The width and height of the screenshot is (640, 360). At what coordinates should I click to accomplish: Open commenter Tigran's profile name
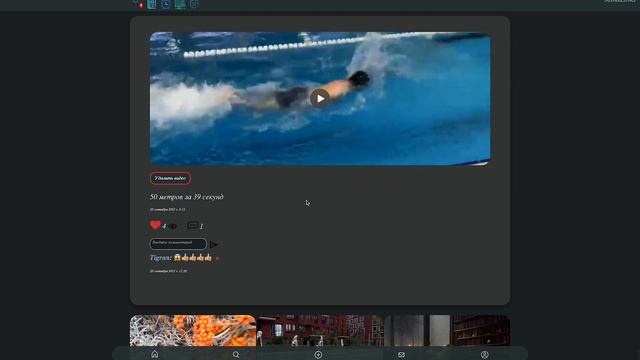160,258
